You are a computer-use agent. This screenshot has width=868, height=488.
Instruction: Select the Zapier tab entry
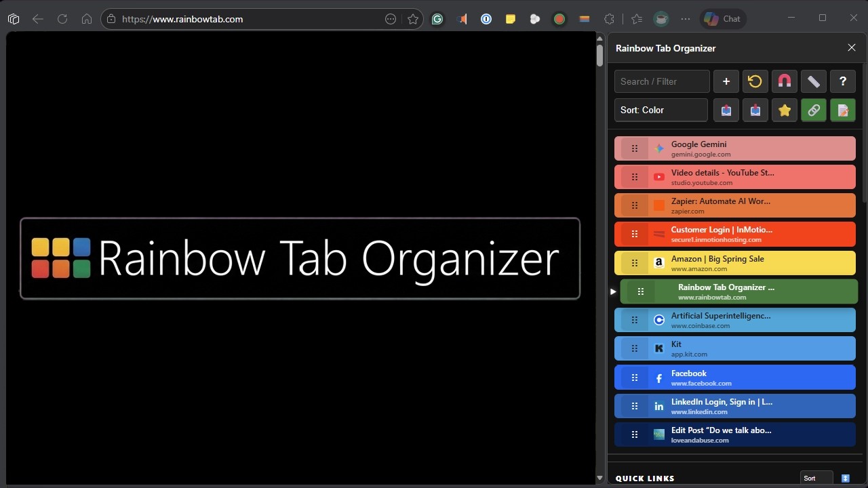[x=735, y=205]
